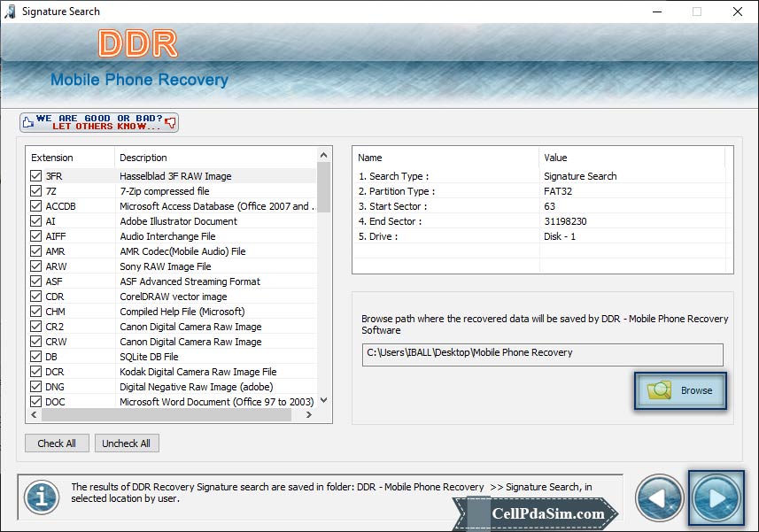This screenshot has width=759, height=532.
Task: Go back with the previous arrow button
Action: [x=659, y=498]
